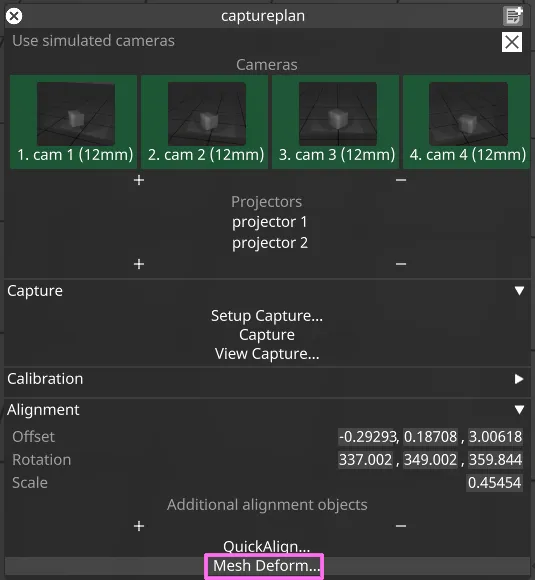Select projector 2 in the list
This screenshot has width=535, height=580.
click(270, 243)
